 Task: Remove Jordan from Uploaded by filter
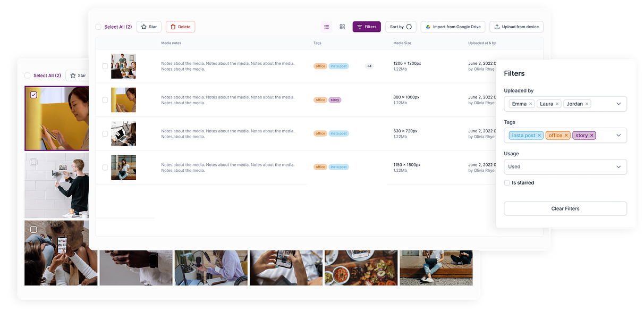pos(587,104)
